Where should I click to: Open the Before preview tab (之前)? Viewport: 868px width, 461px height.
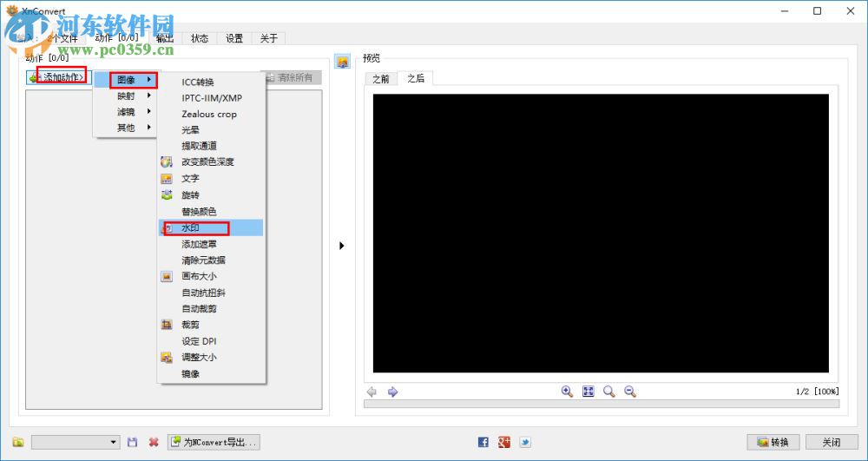(x=381, y=79)
